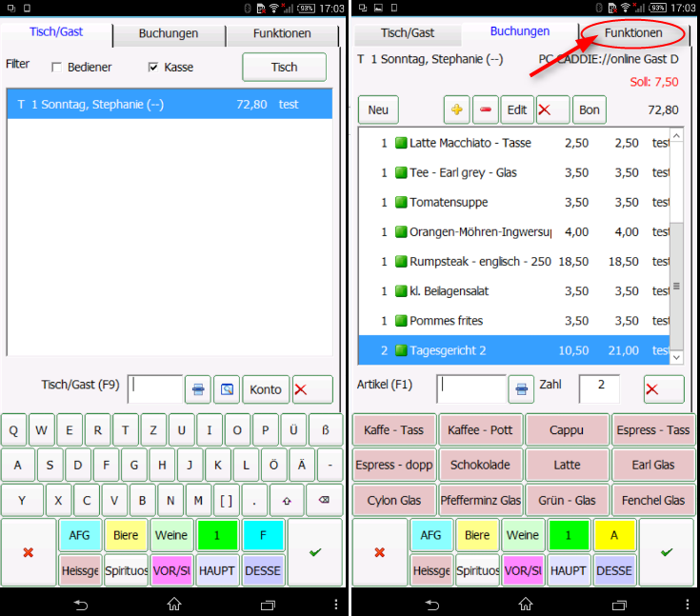
Task: Open Funktionen tab on right screen
Action: point(633,33)
